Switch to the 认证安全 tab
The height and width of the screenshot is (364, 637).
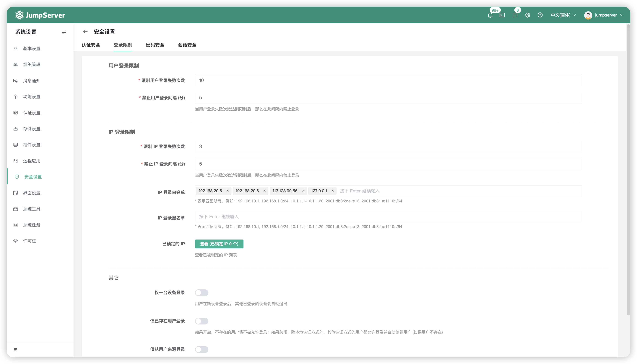(x=91, y=45)
